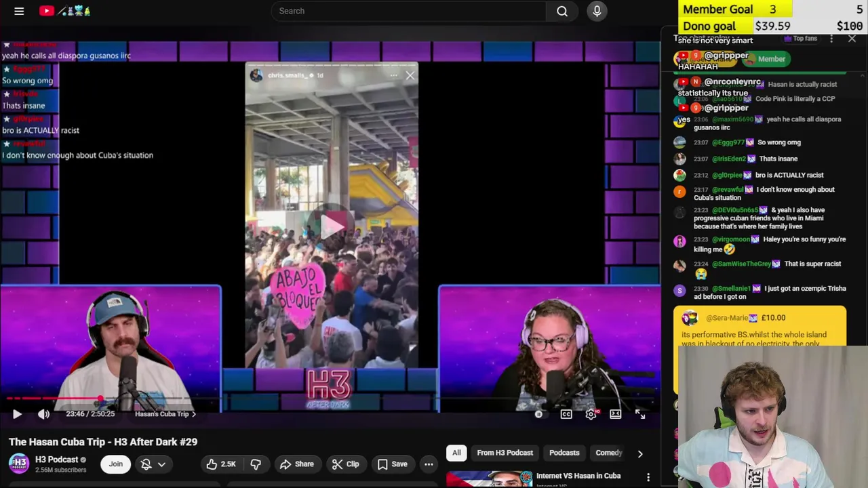Click the video title text

(x=103, y=442)
